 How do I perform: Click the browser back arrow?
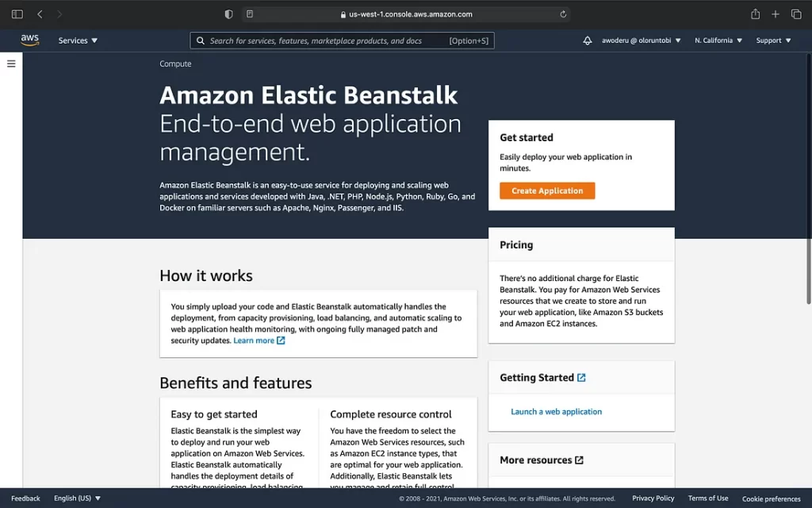(40, 14)
